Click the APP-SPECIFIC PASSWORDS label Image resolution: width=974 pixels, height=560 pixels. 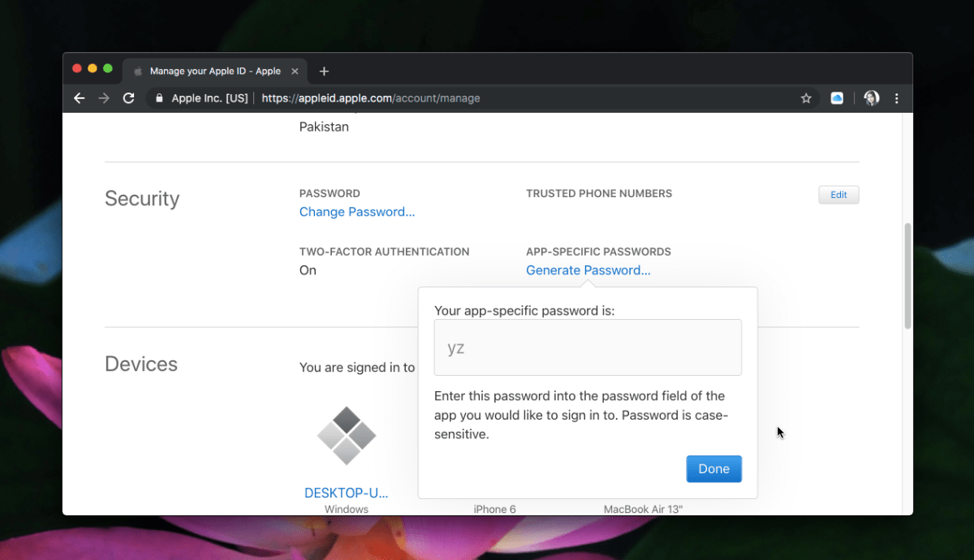tap(599, 252)
